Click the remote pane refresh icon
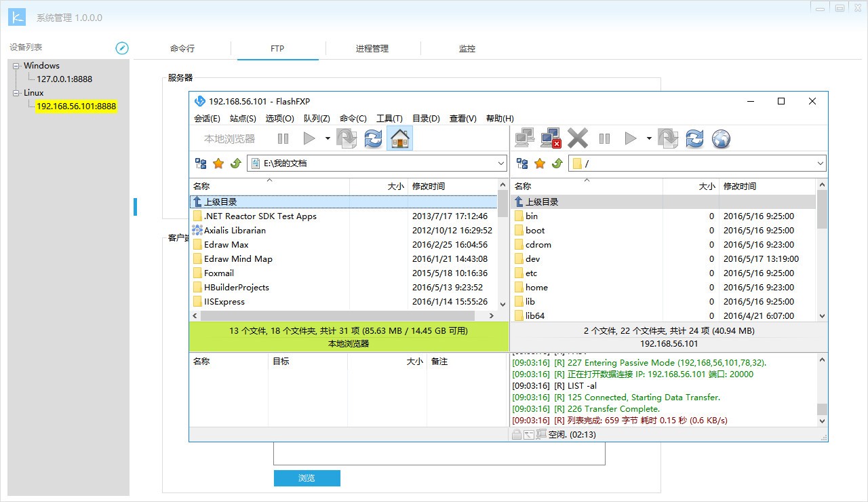The width and height of the screenshot is (868, 502). pos(694,138)
